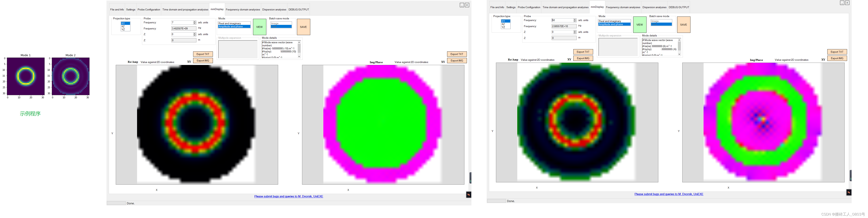Select Frequency domain analyses tab in left window
The height and width of the screenshot is (218, 868).
[243, 9]
